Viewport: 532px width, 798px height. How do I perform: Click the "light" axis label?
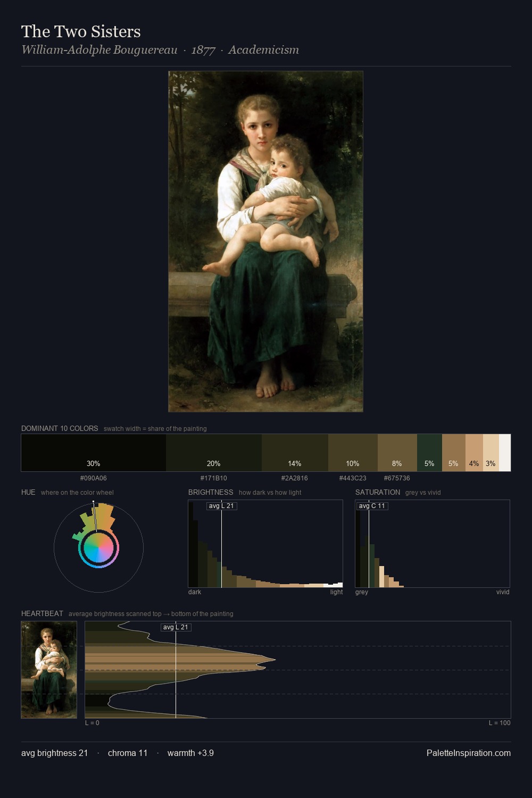pos(336,592)
